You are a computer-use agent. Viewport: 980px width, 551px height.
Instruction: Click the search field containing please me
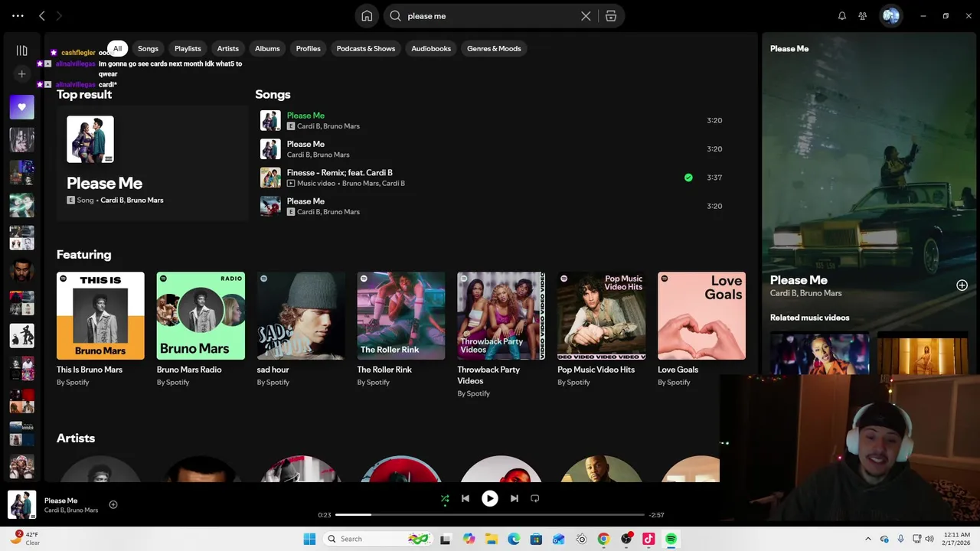(x=490, y=16)
